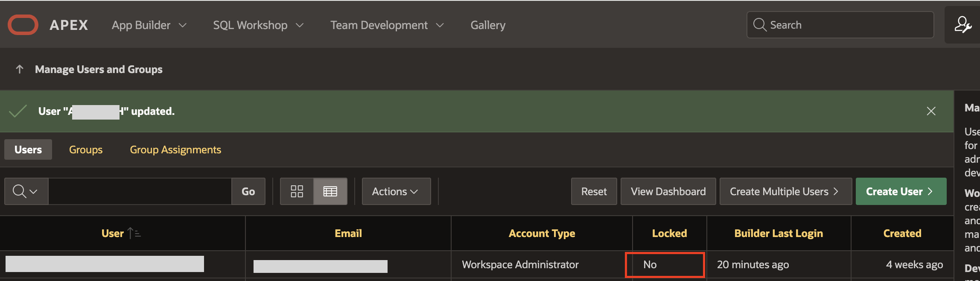Click the Builder Last Login column header

tap(779, 233)
